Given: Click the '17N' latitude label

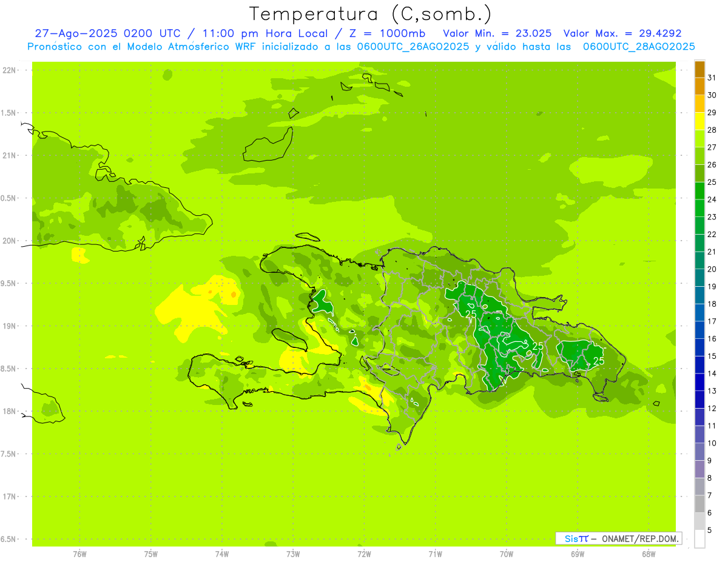Looking at the screenshot, I should (9, 497).
